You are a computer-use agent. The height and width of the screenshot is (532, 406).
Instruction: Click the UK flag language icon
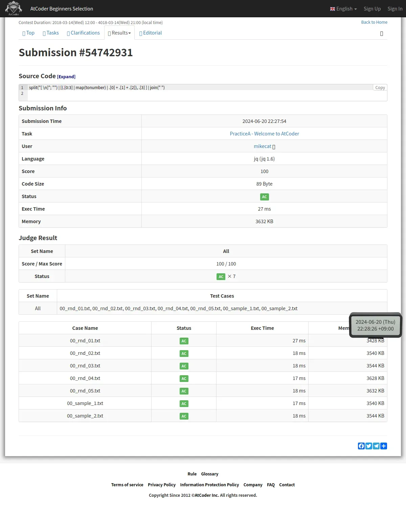pyautogui.click(x=333, y=9)
